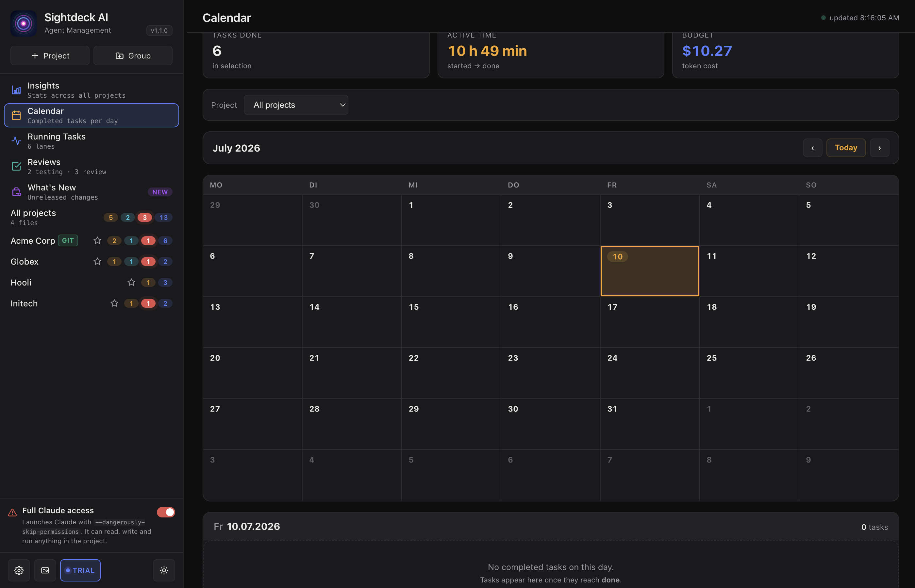This screenshot has height=588, width=915.
Task: Open Reviews menu item
Action: [91, 167]
